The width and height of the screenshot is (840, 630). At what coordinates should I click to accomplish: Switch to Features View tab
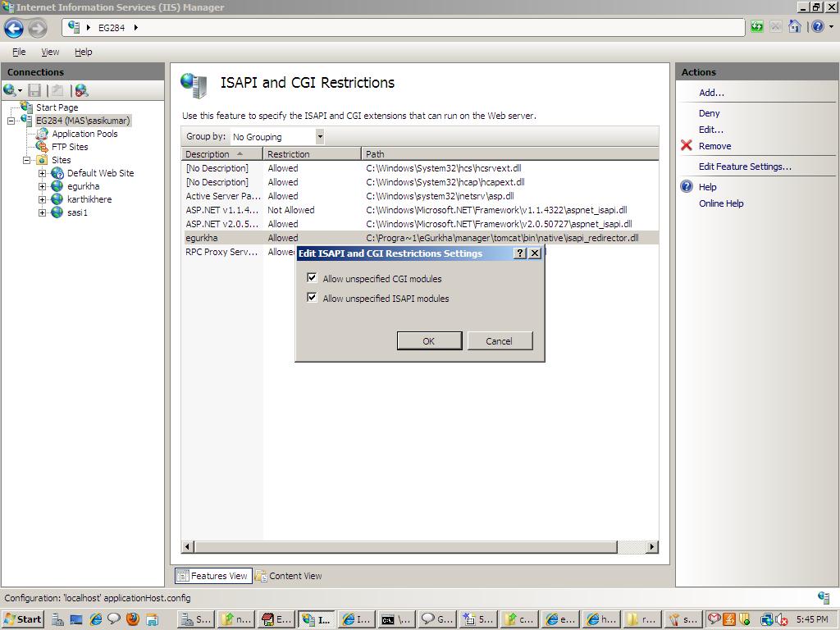213,576
